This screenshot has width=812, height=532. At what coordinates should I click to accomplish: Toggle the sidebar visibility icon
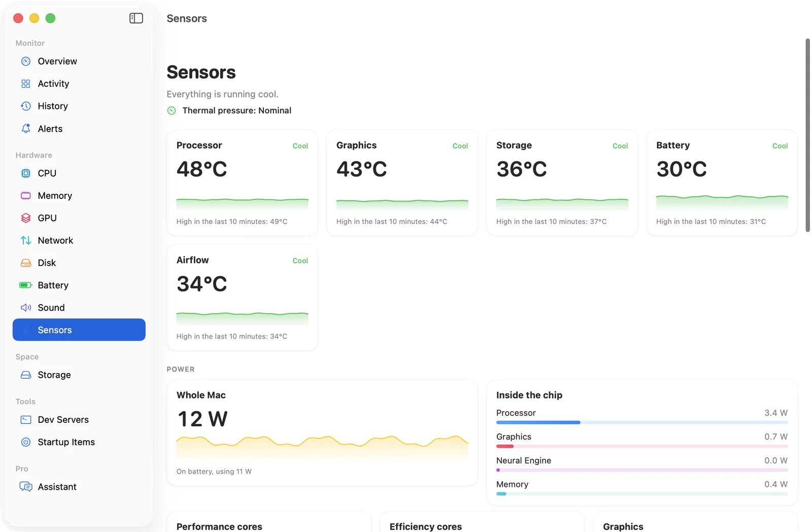coord(136,18)
